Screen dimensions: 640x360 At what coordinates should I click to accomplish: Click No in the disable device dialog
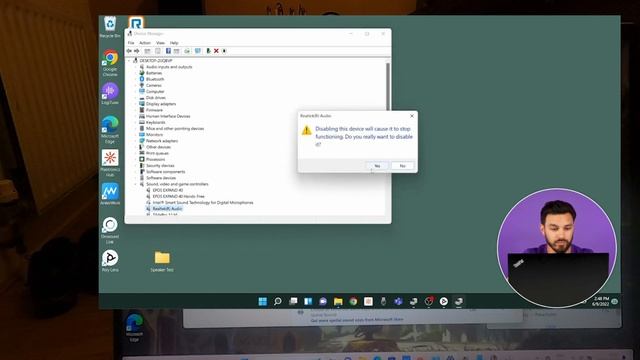[x=402, y=166]
